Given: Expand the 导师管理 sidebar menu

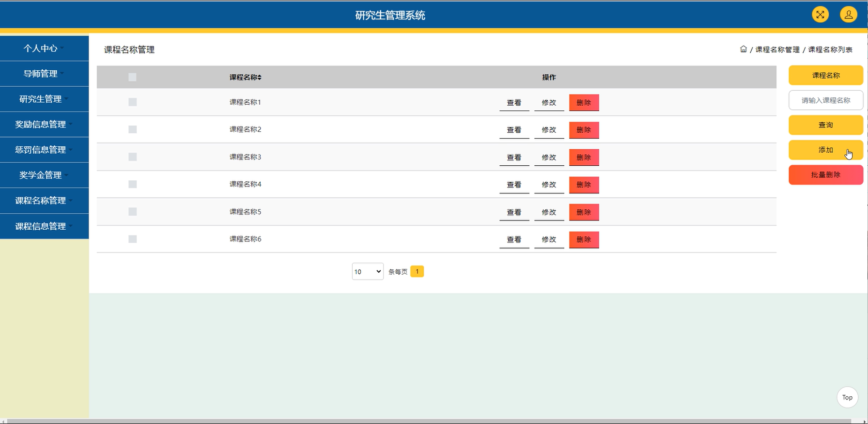Looking at the screenshot, I should (x=44, y=74).
